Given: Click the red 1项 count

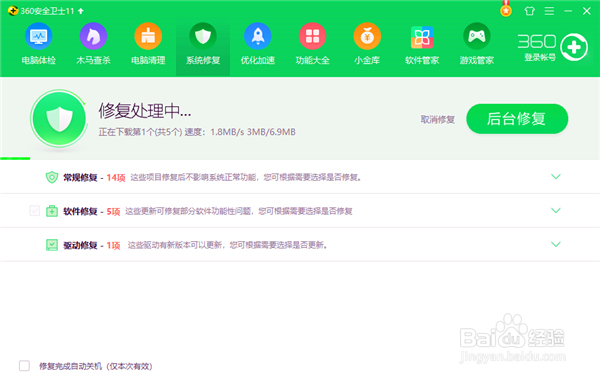Looking at the screenshot, I should [113, 245].
